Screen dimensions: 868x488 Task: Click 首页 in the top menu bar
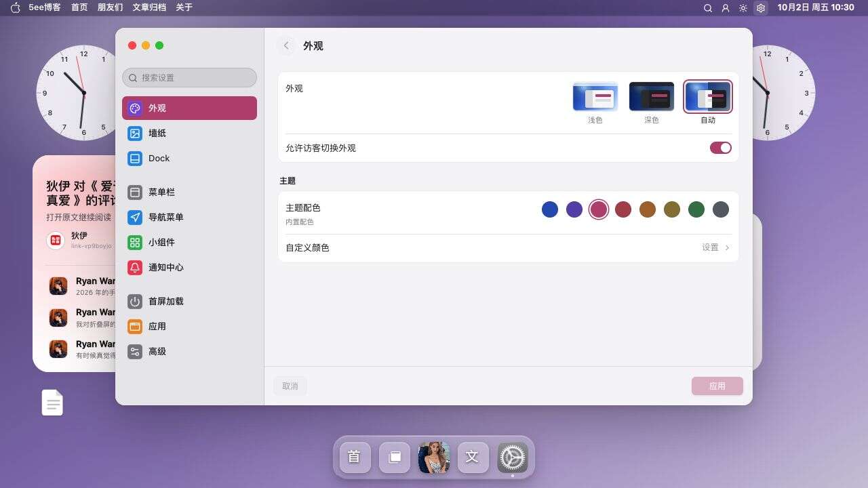point(79,7)
